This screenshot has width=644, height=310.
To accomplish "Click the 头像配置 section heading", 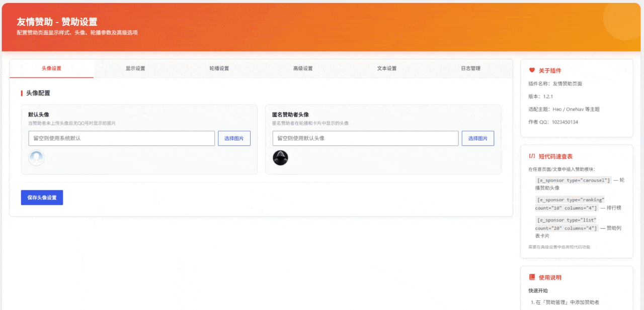I will tap(38, 93).
